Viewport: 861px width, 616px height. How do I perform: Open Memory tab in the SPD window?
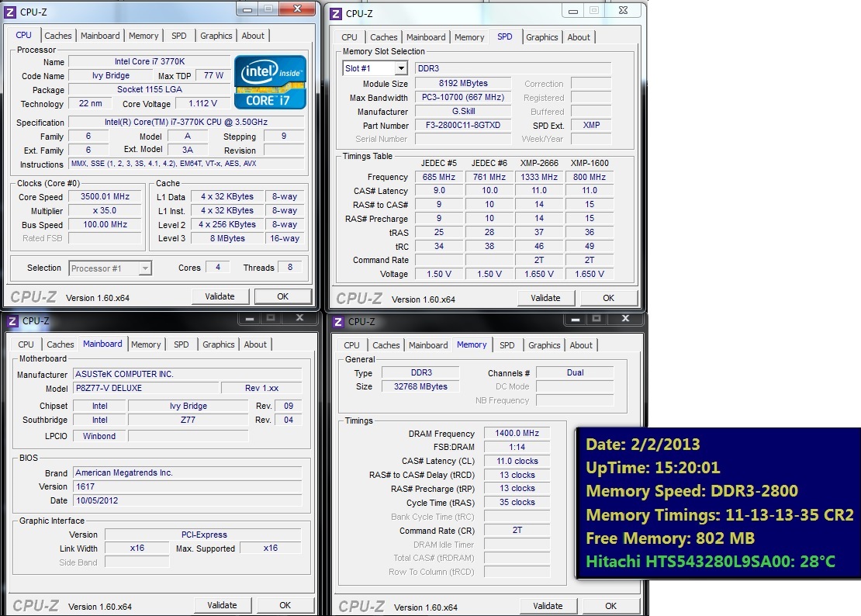[469, 37]
